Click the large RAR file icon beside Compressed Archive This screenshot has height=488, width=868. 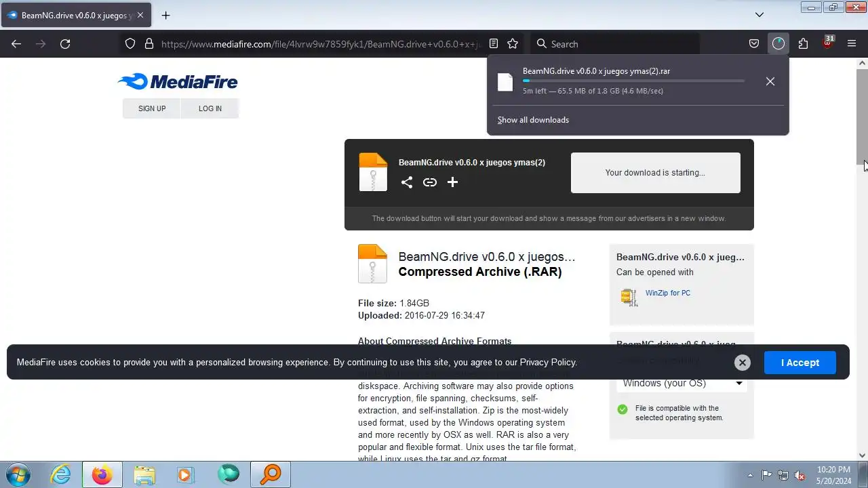[x=372, y=264]
